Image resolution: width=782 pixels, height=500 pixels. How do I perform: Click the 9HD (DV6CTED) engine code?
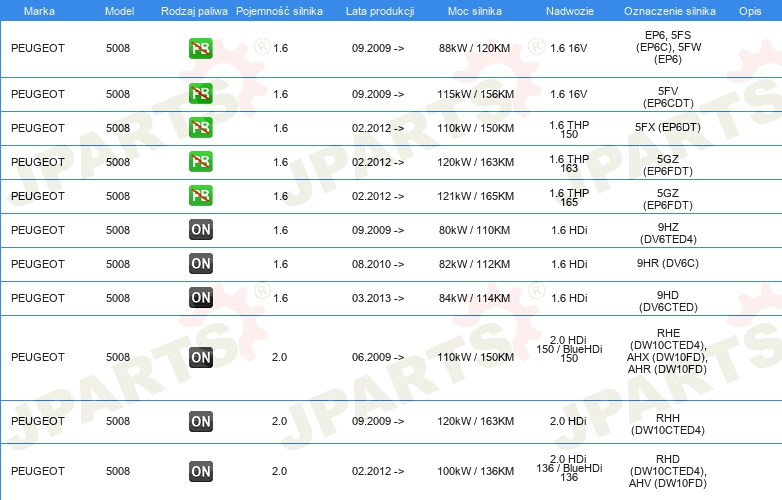click(668, 301)
